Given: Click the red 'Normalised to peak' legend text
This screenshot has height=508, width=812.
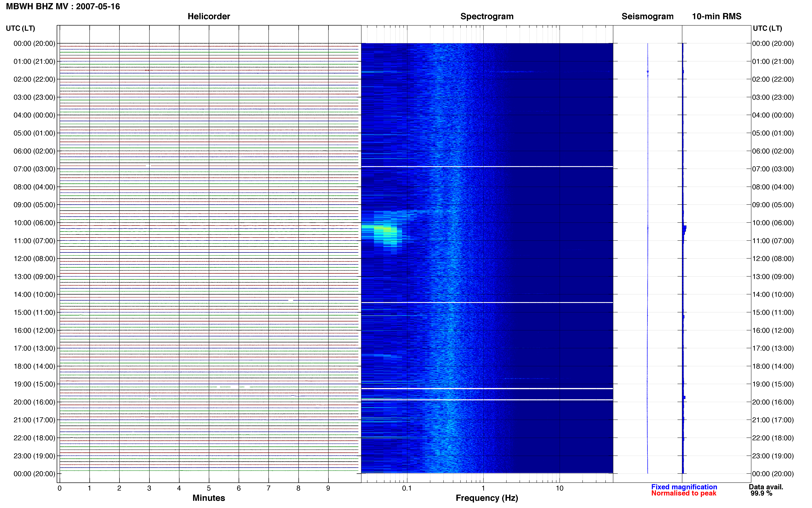Looking at the screenshot, I should point(684,493).
